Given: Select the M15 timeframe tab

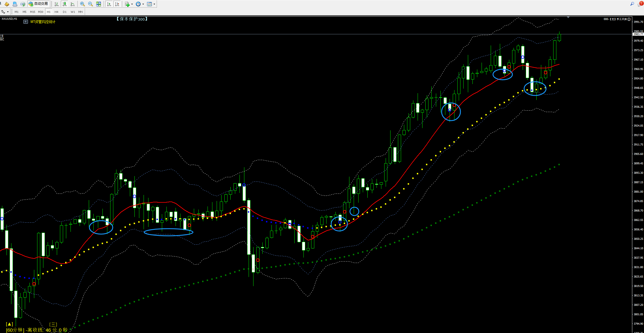Looking at the screenshot, I should 33,12.
